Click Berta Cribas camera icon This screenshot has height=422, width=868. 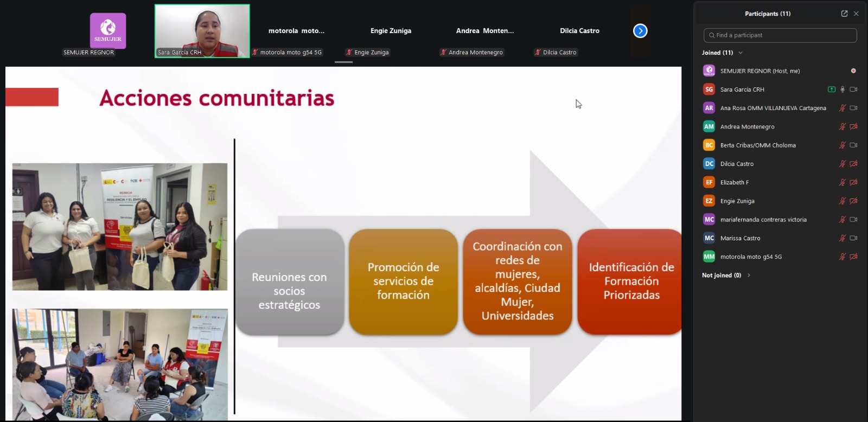[853, 145]
